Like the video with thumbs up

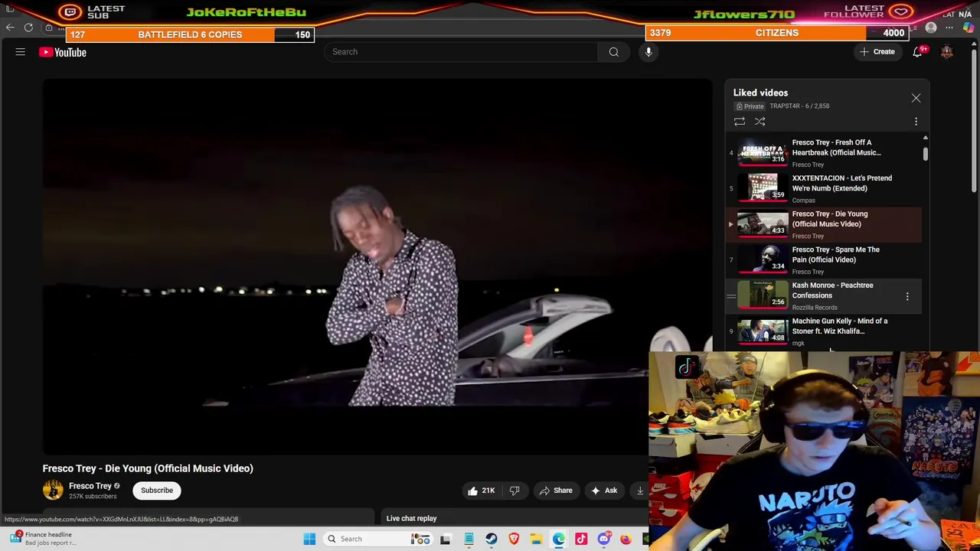click(x=482, y=491)
